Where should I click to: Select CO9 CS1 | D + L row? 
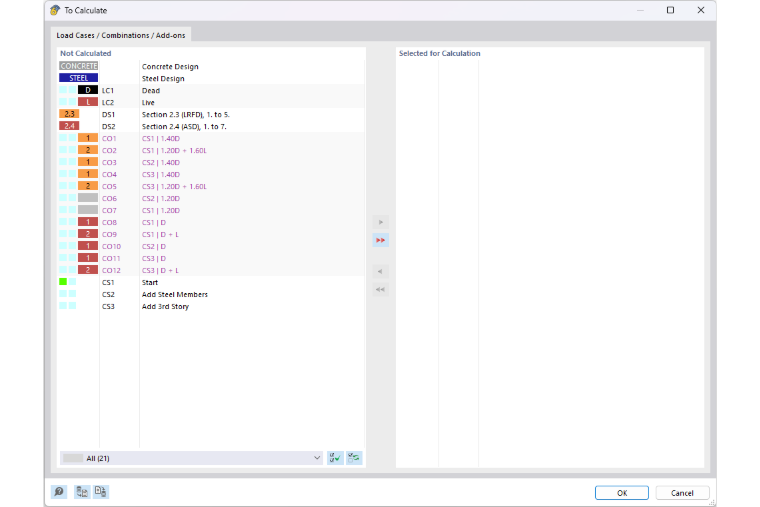(x=211, y=234)
